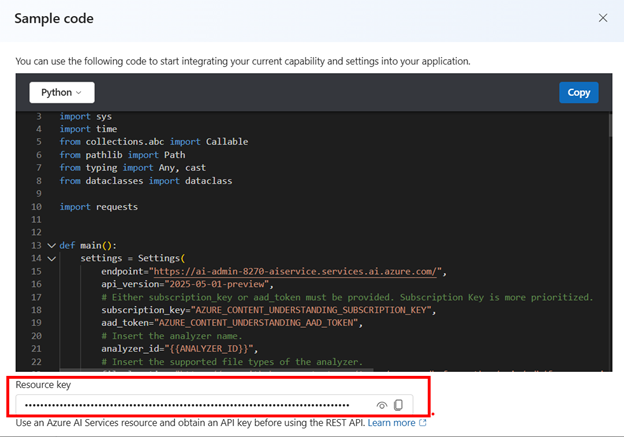The image size is (624, 437).
Task: Open the endpoint URL link in code
Action: pos(295,272)
